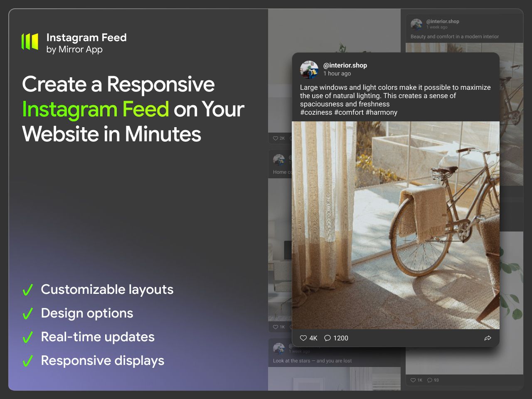The image size is (532, 399).
Task: Open the background post 'Beauty and comfort in a modern interior'
Action: pyautogui.click(x=455, y=37)
